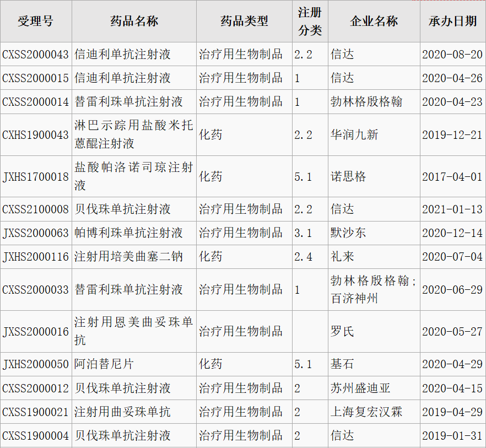486x448 pixels.
Task: Select 化药 in the 阿泊替尼片 row
Action: pos(210,364)
